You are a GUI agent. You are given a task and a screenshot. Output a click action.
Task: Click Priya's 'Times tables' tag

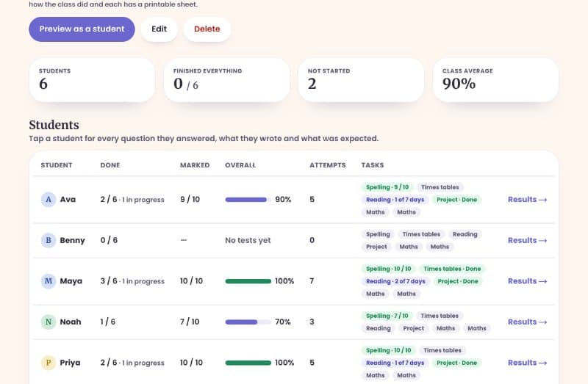[x=442, y=350]
